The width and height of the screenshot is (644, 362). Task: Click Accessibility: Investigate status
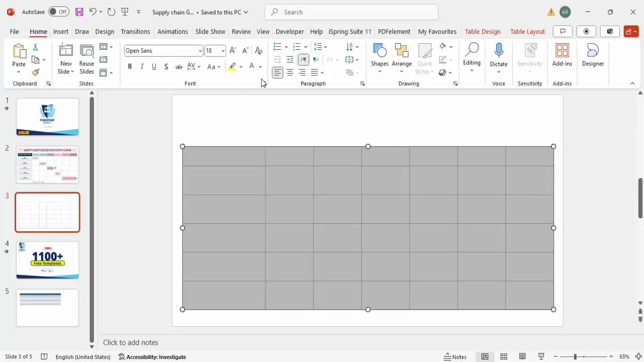pos(152,356)
